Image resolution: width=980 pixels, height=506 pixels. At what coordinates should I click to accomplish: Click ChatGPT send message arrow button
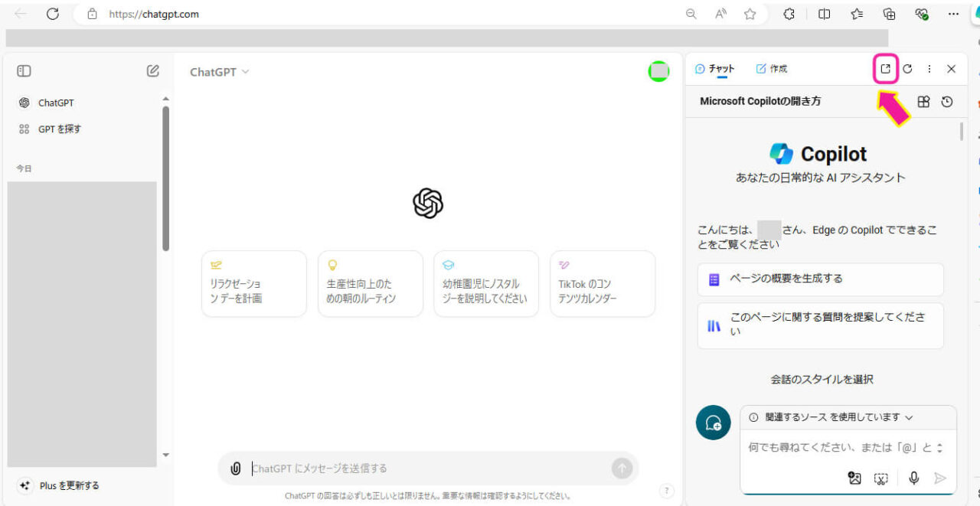[x=622, y=468]
